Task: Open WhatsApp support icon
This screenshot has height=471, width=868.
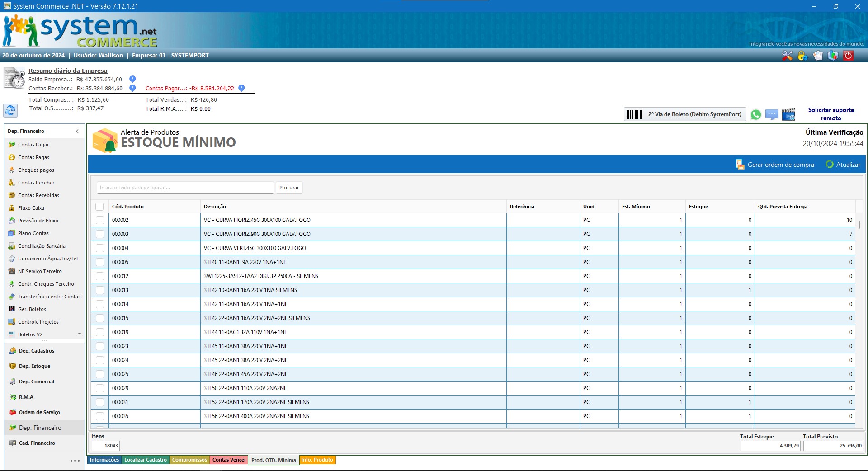Action: pos(755,115)
